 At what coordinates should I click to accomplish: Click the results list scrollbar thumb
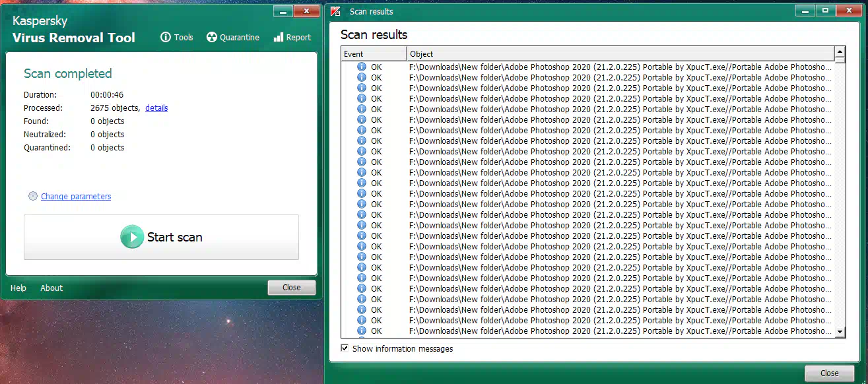point(840,60)
